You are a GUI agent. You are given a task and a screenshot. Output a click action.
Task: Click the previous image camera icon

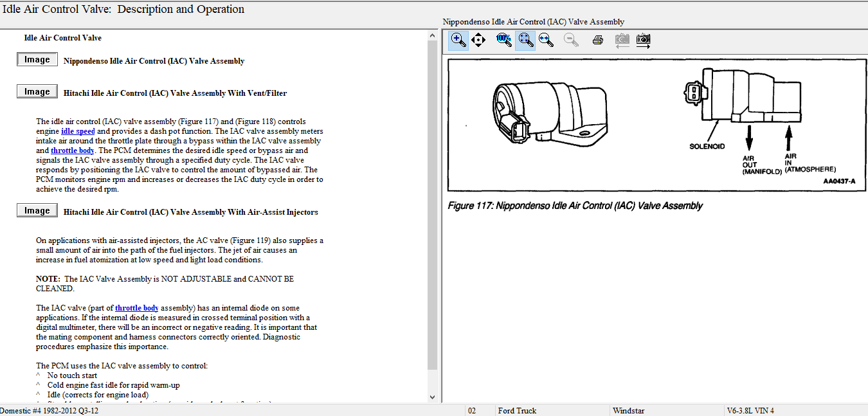tap(621, 40)
